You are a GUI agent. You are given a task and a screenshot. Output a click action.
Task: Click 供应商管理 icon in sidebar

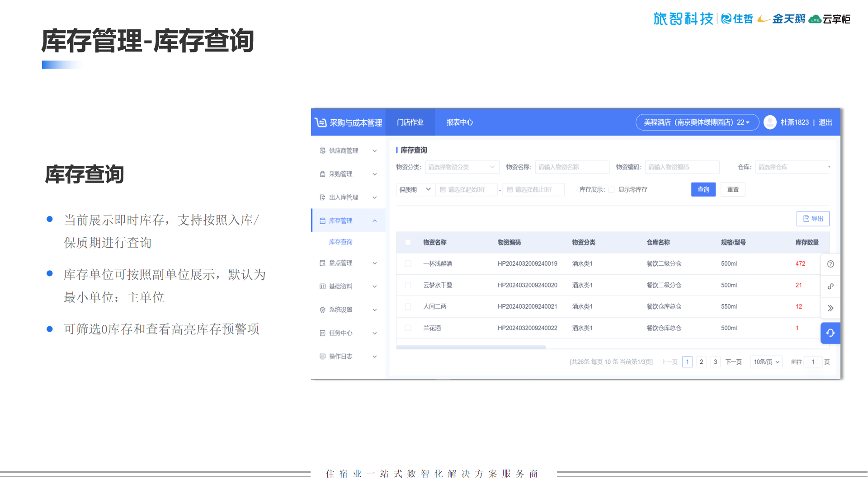pyautogui.click(x=322, y=150)
